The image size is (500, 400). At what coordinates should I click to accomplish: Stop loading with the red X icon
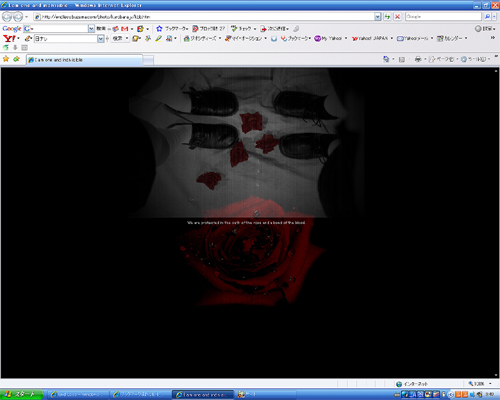397,16
